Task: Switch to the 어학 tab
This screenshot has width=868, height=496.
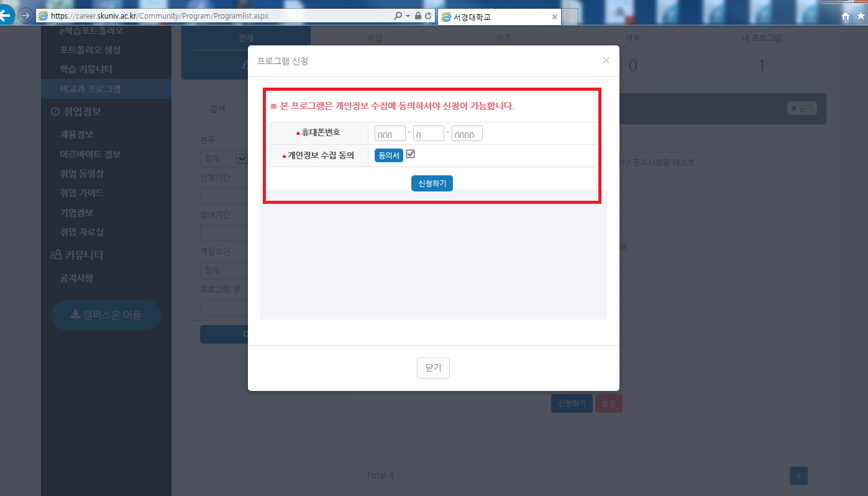Action: (632, 37)
